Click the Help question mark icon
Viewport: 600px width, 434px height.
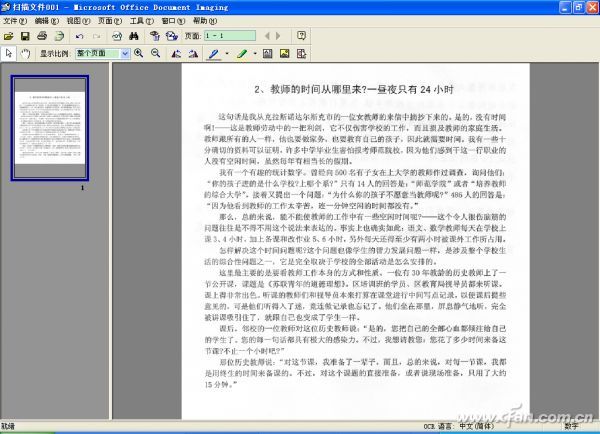coord(301,36)
